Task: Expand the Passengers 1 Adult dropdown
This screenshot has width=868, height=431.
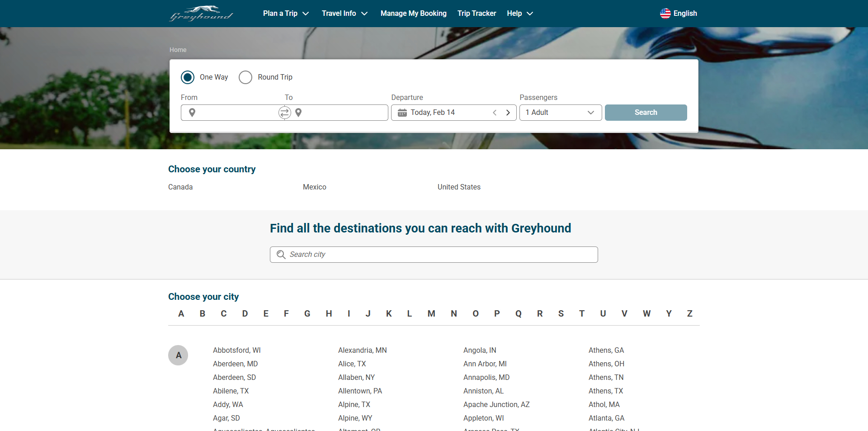Action: 560,113
